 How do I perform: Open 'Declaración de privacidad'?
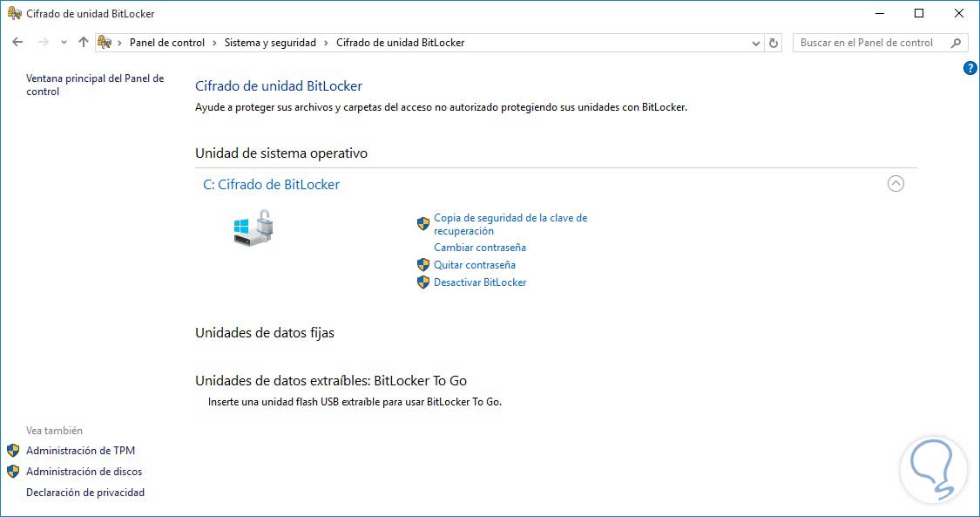click(x=85, y=493)
